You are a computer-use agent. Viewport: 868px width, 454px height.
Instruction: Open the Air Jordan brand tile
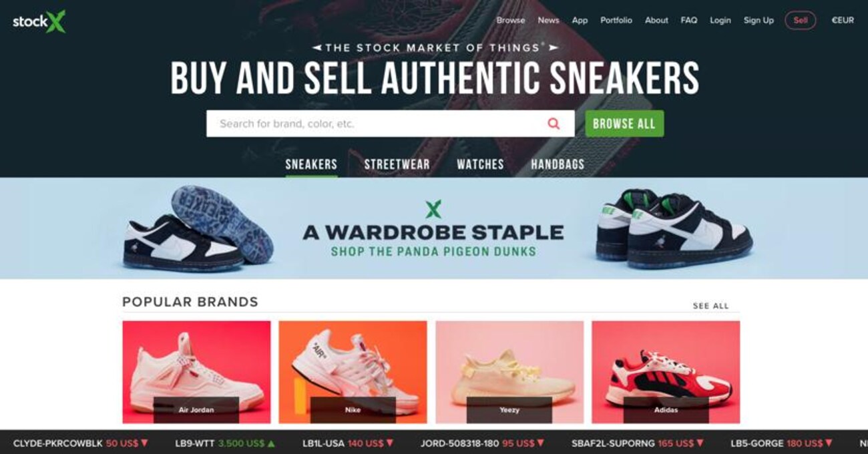coord(196,372)
